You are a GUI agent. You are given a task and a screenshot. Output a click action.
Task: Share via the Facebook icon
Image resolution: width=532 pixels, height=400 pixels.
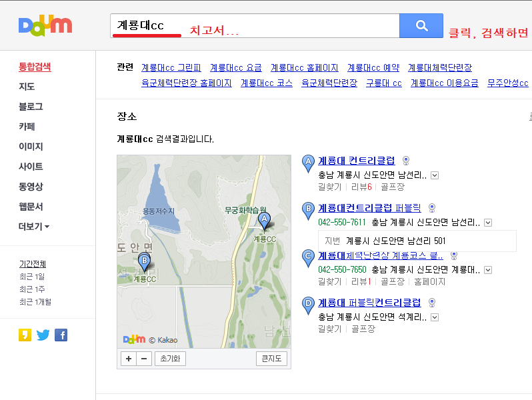click(x=61, y=335)
